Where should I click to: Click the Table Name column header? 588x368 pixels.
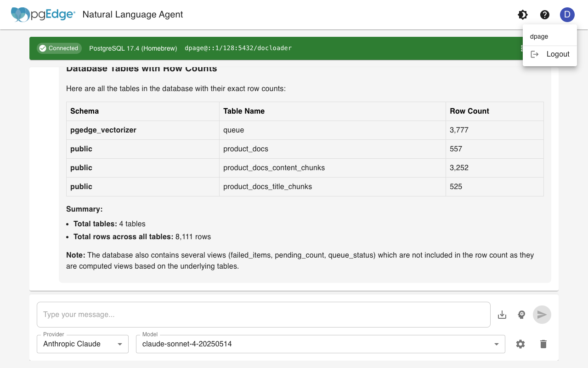point(244,111)
